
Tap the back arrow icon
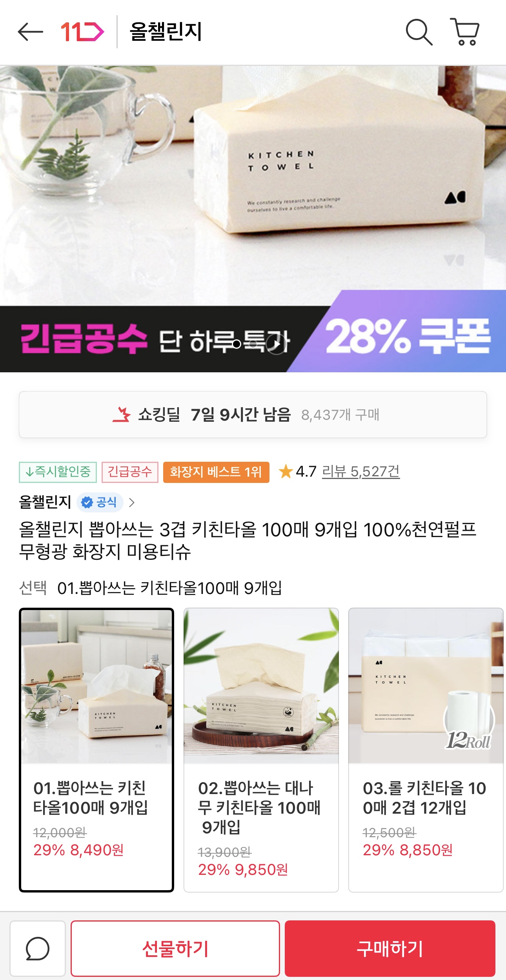pos(31,32)
